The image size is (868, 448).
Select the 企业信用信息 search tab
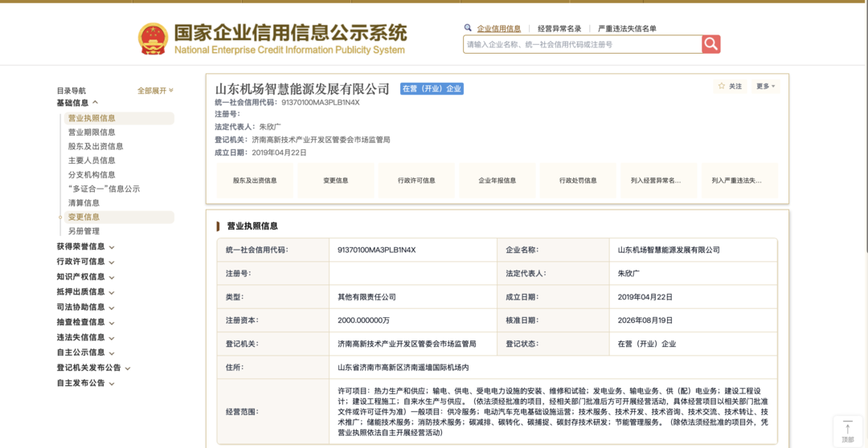[x=499, y=29]
